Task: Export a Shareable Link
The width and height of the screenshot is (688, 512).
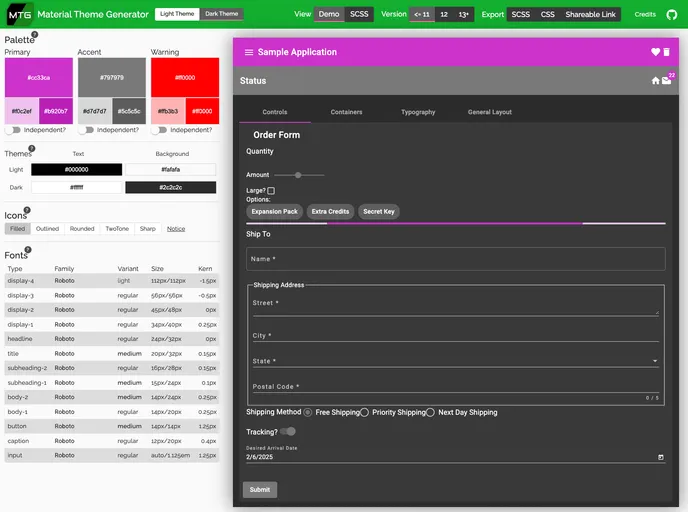Action: coord(591,14)
